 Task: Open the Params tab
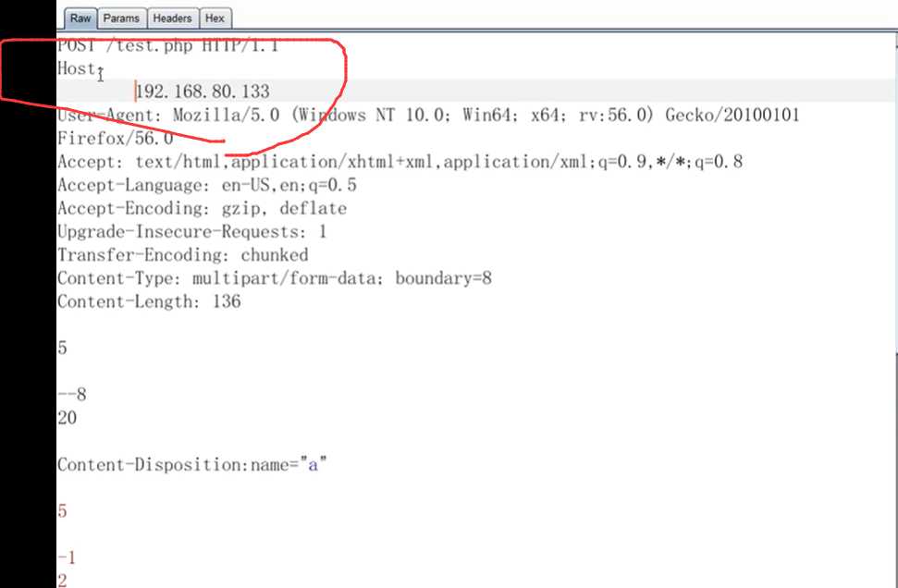tap(121, 18)
